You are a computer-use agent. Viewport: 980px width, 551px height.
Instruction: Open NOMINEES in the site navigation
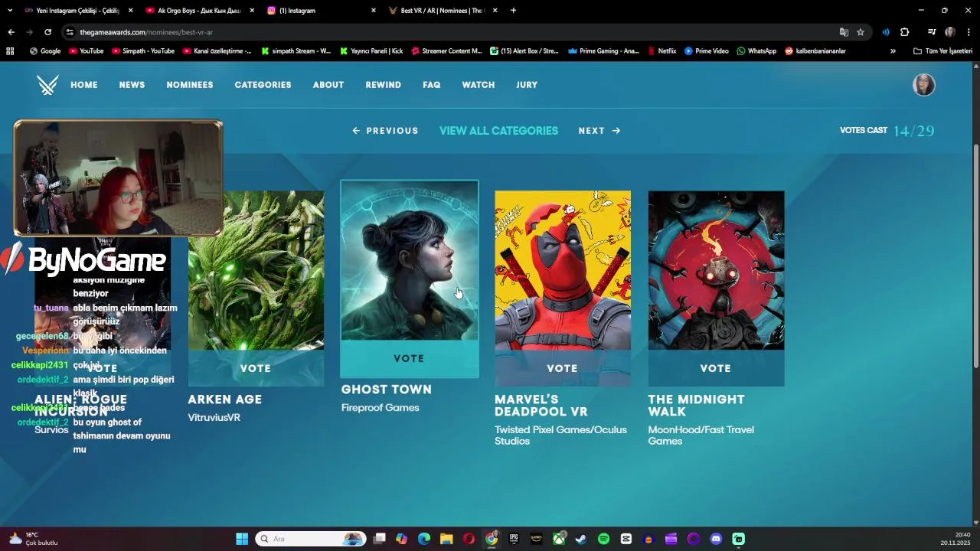190,85
